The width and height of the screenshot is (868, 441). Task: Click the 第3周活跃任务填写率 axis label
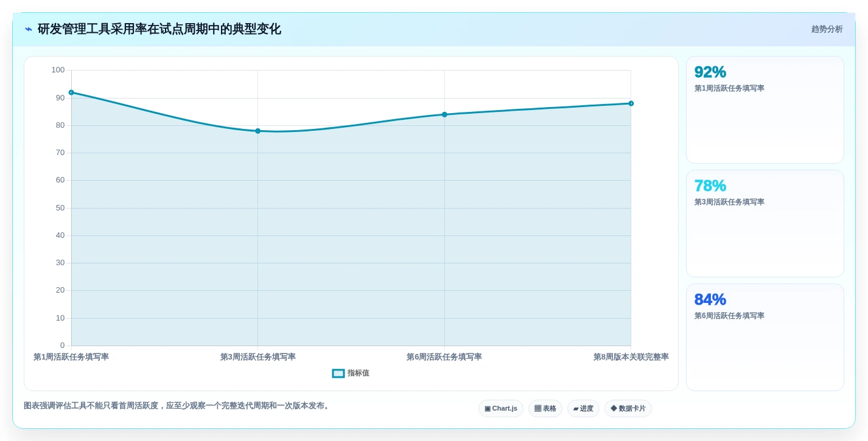point(257,357)
